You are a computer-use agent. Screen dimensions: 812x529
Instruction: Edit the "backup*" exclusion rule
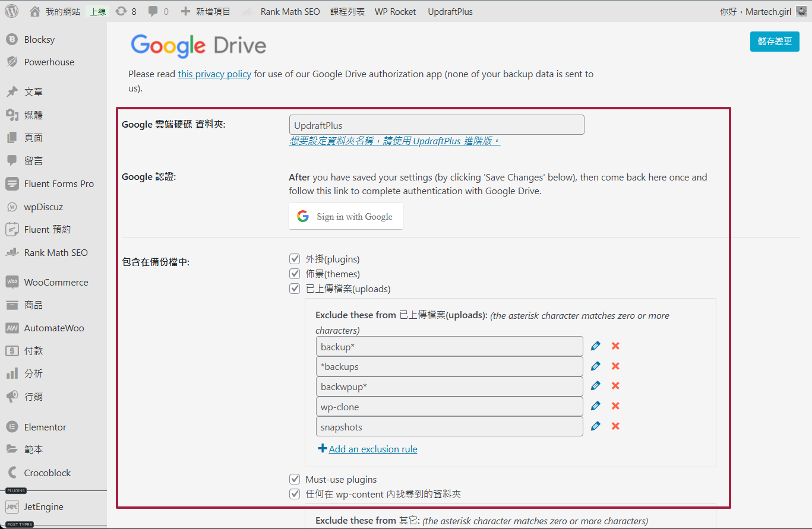point(595,345)
